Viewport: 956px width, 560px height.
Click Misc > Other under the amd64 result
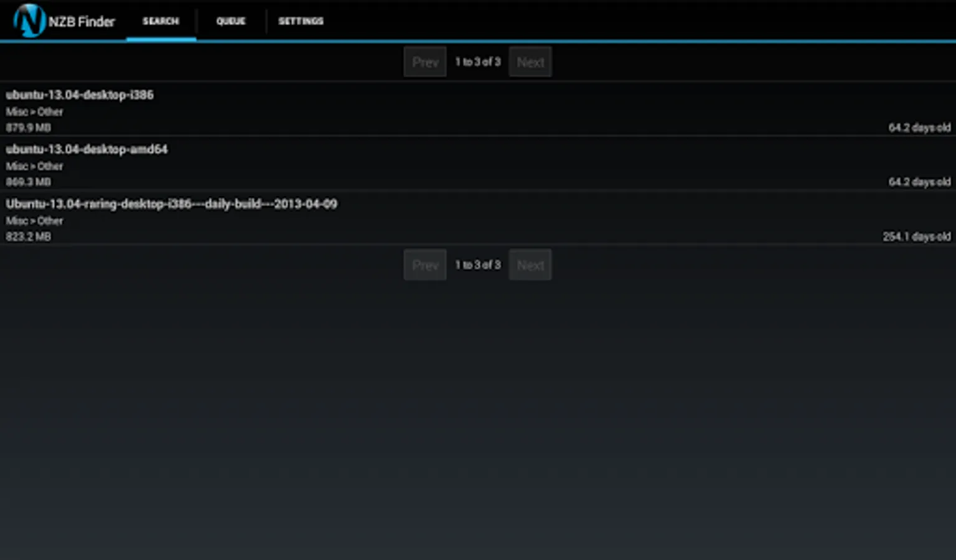(x=34, y=166)
